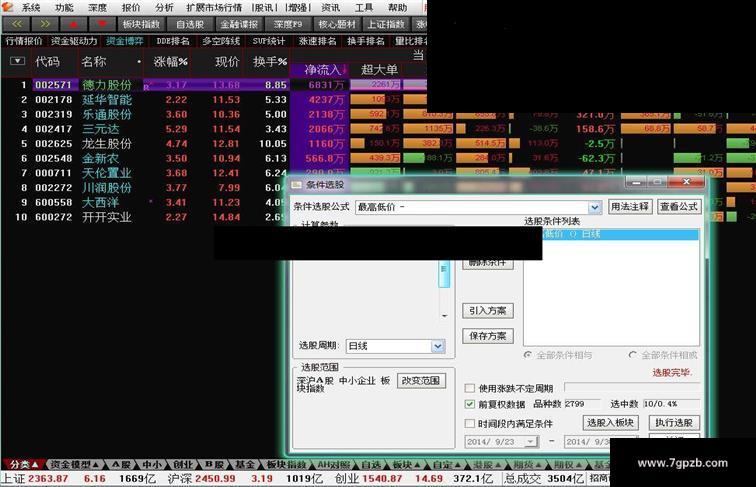Open the 分类 bottom tab
The height and width of the screenshot is (487, 756).
click(23, 464)
